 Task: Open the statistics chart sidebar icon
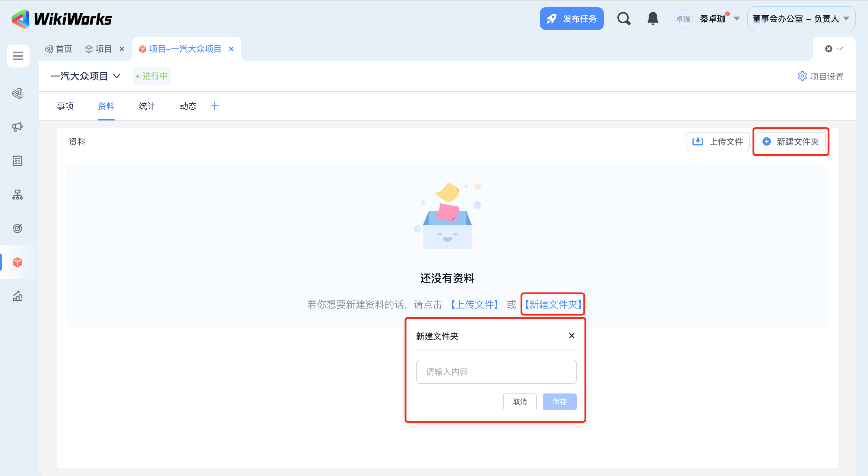[x=17, y=296]
